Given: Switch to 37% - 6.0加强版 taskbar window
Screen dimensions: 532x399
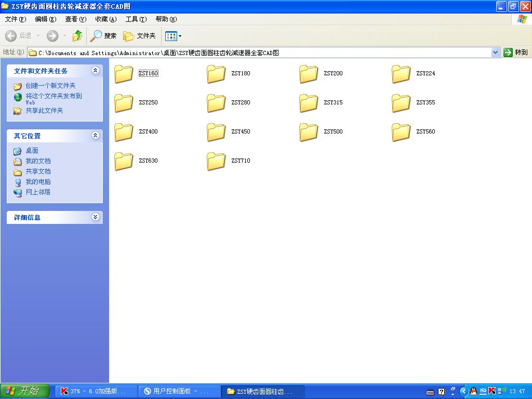Looking at the screenshot, I should [96, 391].
